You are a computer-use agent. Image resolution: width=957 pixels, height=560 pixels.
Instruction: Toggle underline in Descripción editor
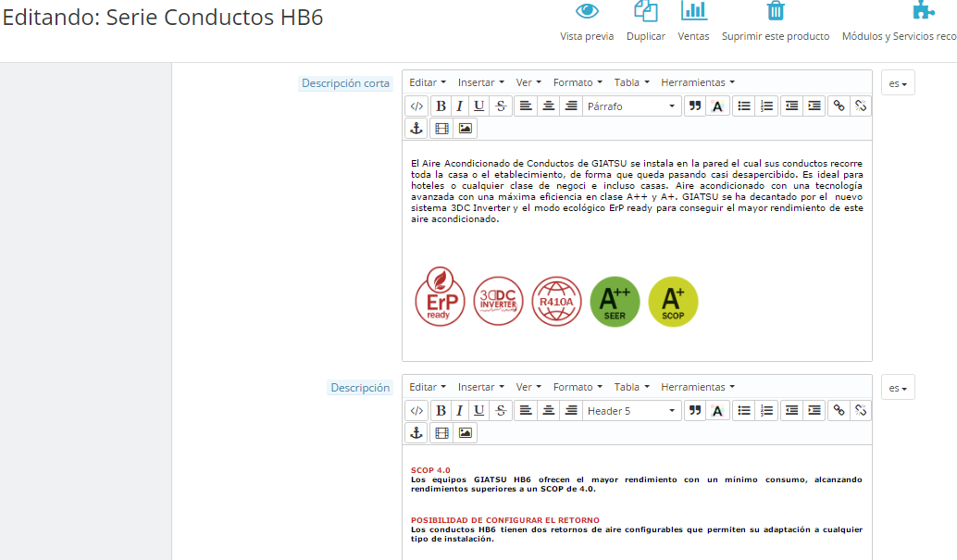click(479, 411)
